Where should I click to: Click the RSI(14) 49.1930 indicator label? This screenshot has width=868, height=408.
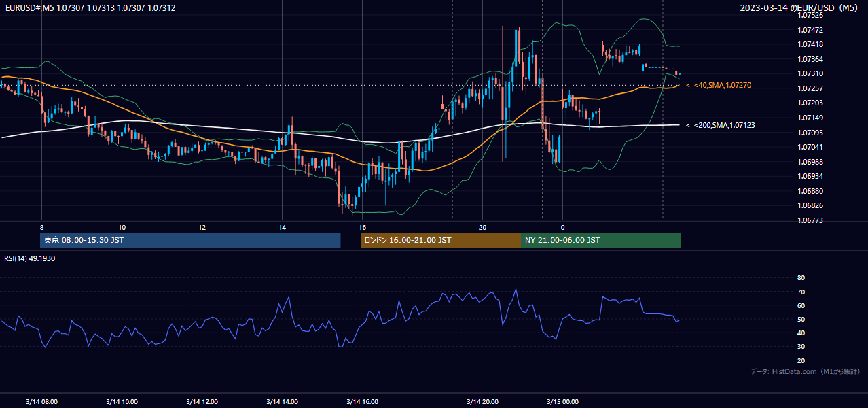(30, 258)
